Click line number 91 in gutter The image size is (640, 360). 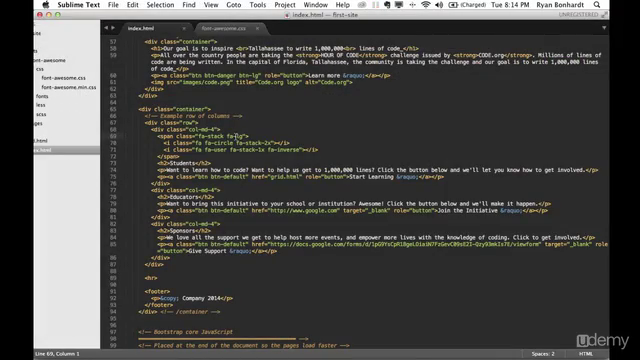[x=113, y=291]
